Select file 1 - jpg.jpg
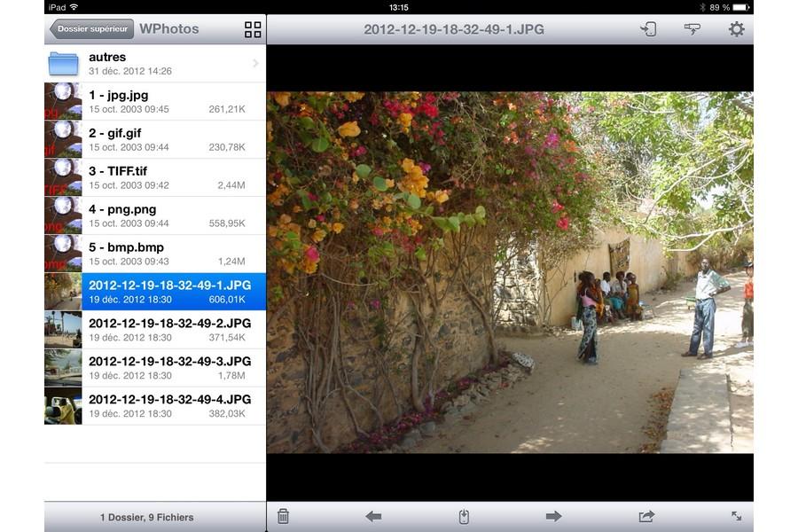The width and height of the screenshot is (798, 532). click(x=155, y=101)
